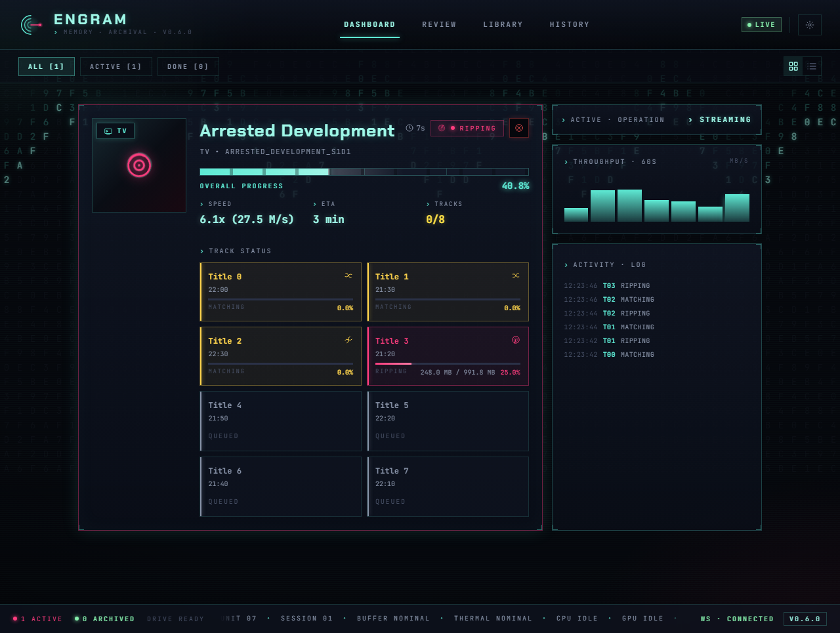This screenshot has height=633, width=840.
Task: Show DONE [0] jobs
Action: (188, 67)
